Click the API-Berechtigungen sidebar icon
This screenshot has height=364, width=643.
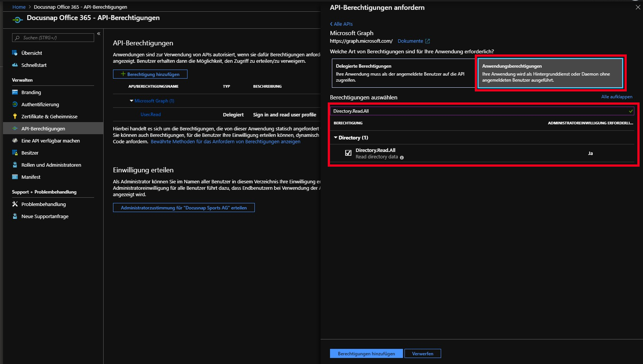[15, 129]
